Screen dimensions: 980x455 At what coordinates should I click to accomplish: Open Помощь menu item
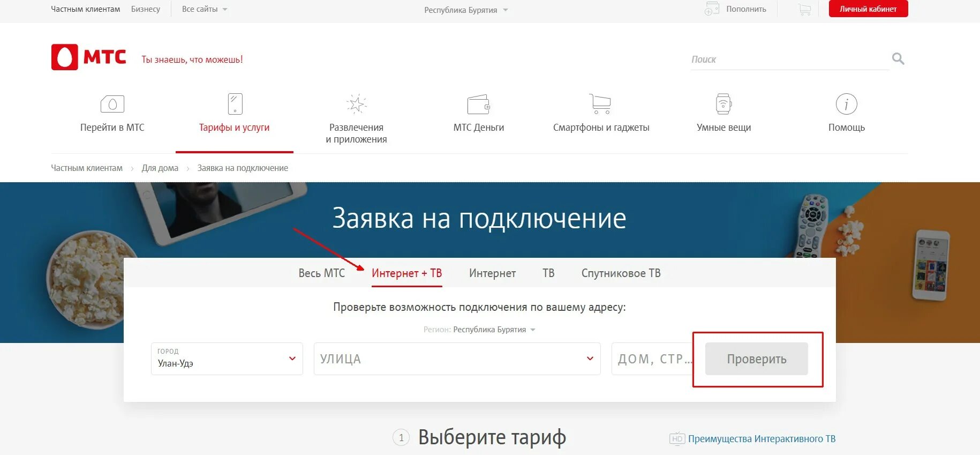pos(847,128)
